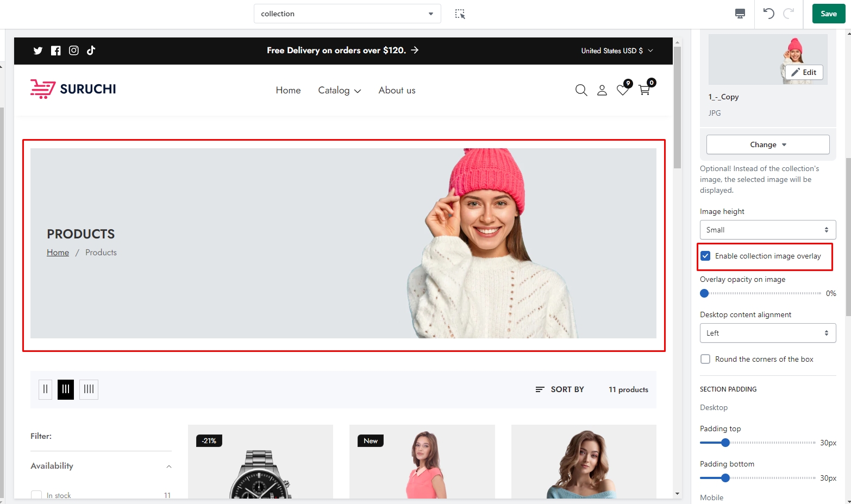Adjust the Padding top slider

point(725,443)
